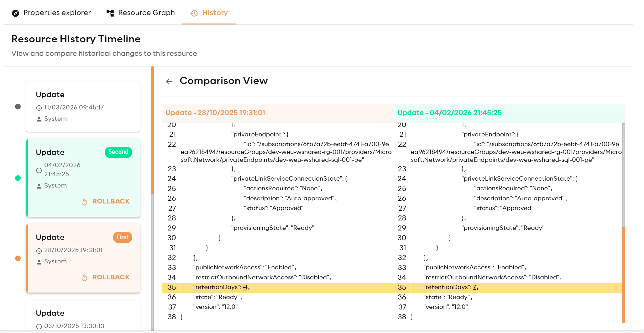Click the System person icon on the First update
Image resolution: width=644 pixels, height=333 pixels.
coord(39,261)
